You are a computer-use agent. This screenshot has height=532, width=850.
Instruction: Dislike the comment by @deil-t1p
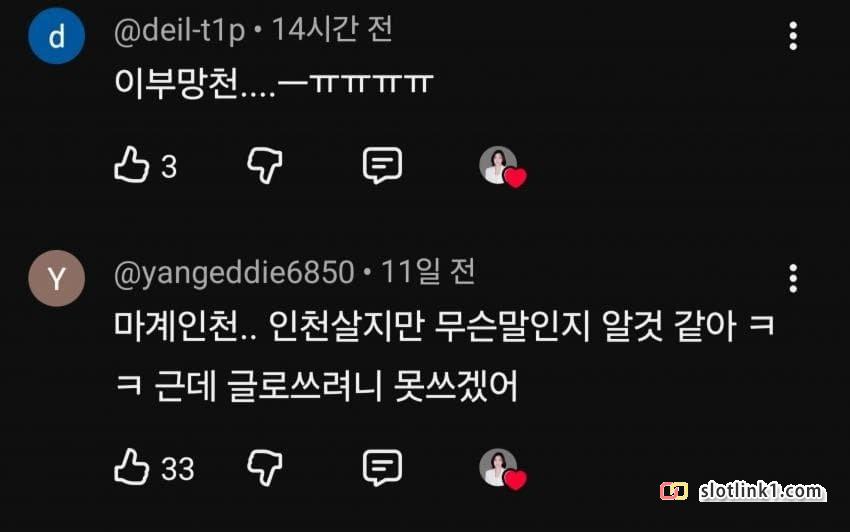pyautogui.click(x=265, y=165)
